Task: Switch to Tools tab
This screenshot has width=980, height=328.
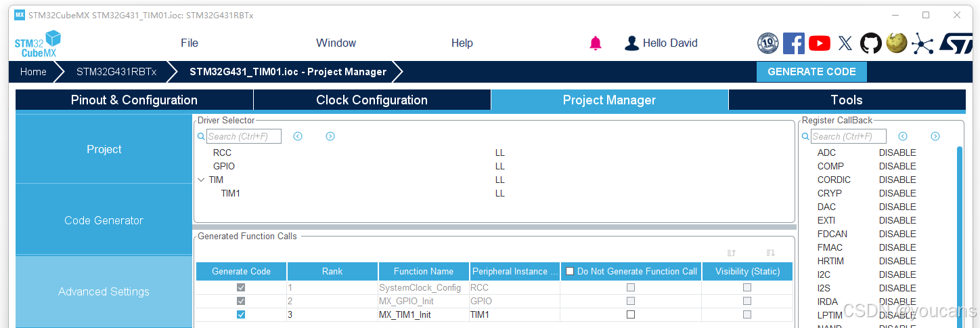Action: [847, 100]
